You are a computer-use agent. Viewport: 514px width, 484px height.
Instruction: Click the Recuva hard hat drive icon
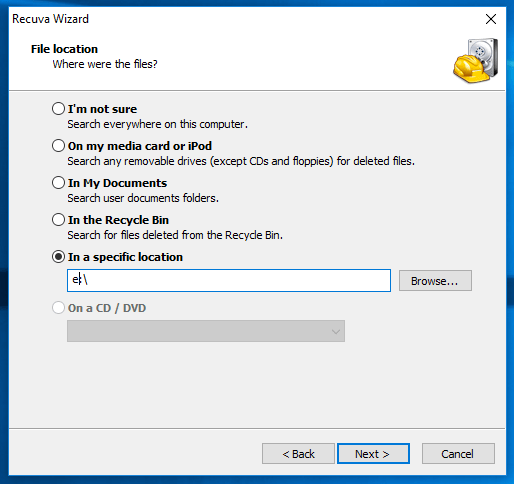click(x=475, y=60)
